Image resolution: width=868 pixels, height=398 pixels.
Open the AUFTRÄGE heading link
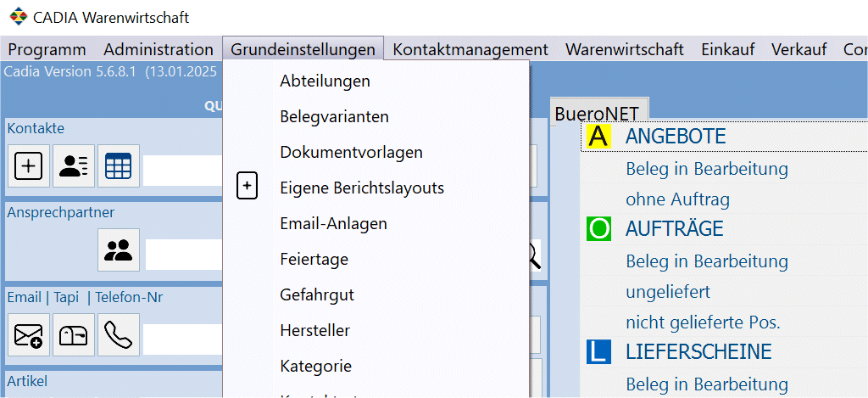674,228
